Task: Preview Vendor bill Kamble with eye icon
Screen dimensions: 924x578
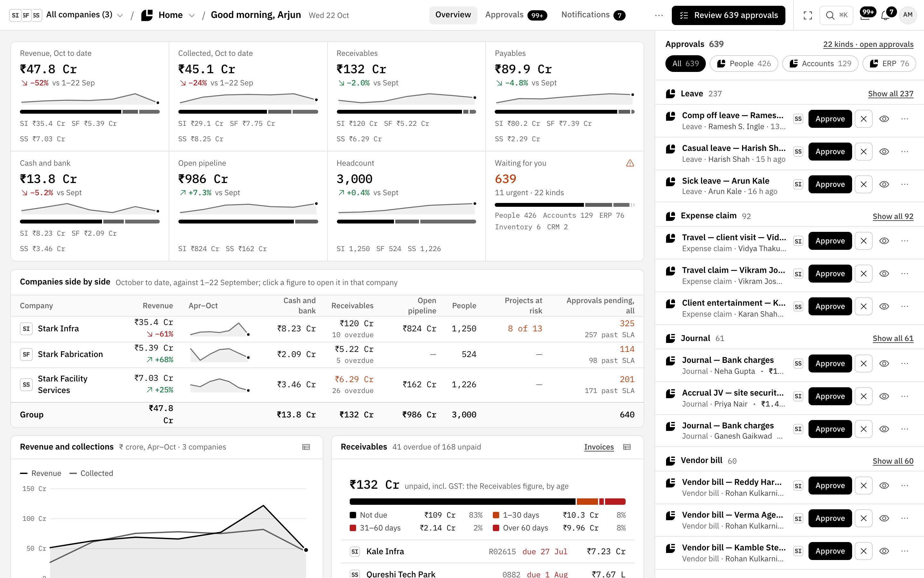Action: click(884, 551)
